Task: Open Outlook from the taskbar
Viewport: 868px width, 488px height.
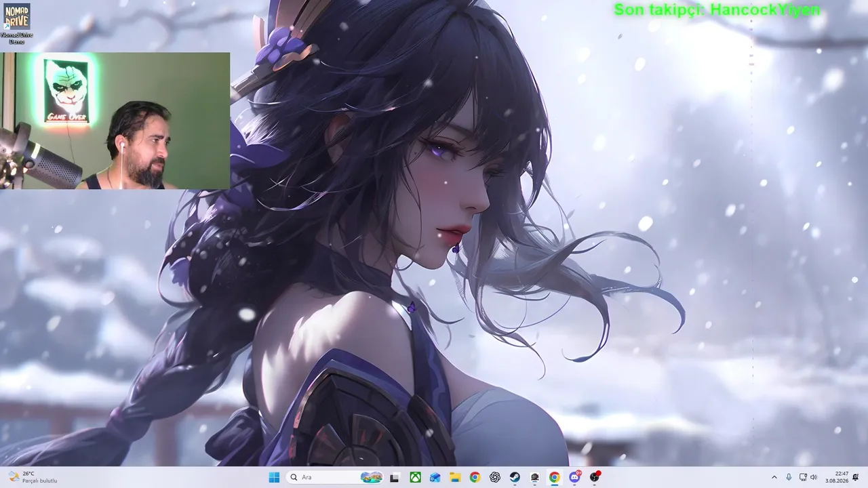Action: coord(435,477)
